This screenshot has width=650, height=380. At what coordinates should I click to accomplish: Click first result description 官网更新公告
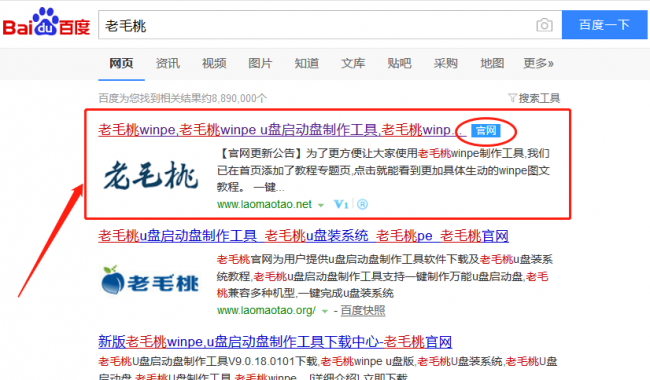[383, 170]
